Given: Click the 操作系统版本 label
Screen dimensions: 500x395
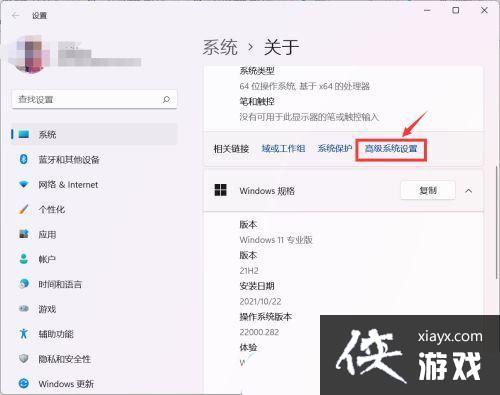Looking at the screenshot, I should pos(266,317).
